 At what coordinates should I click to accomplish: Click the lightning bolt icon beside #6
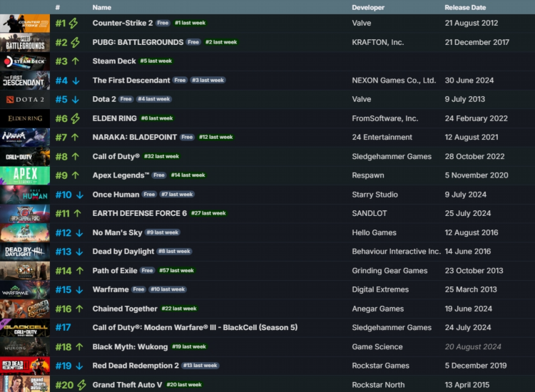click(x=76, y=118)
